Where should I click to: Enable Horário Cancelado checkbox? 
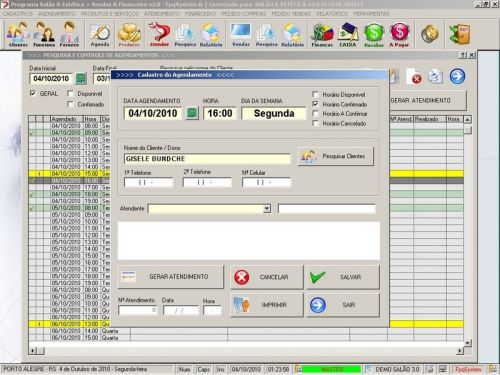tap(315, 123)
